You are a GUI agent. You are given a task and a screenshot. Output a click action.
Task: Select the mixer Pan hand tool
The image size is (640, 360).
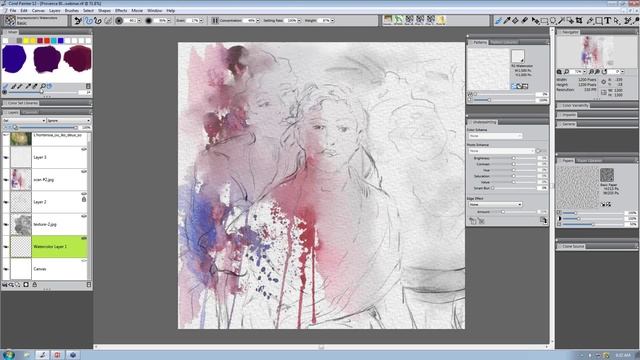[x=49, y=86]
